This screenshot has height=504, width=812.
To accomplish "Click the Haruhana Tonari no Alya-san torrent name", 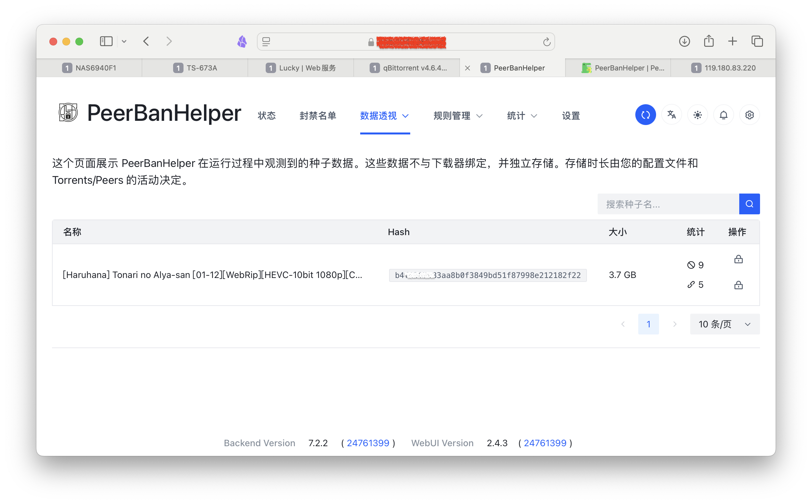I will 212,275.
